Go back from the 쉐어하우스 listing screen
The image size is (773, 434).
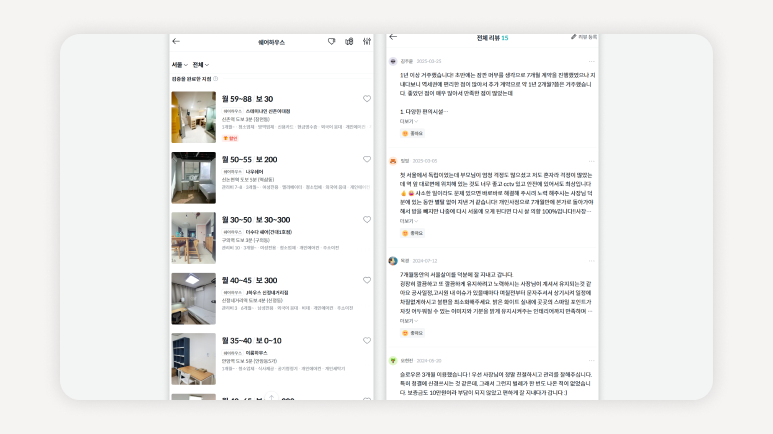(x=176, y=41)
